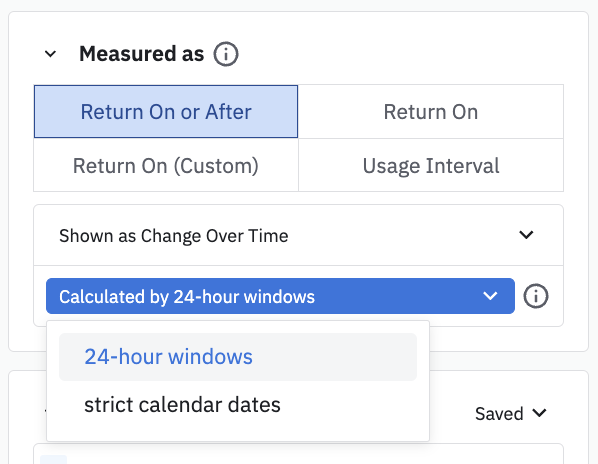This screenshot has width=598, height=464.
Task: Click the Measured as heading text
Action: tap(141, 54)
